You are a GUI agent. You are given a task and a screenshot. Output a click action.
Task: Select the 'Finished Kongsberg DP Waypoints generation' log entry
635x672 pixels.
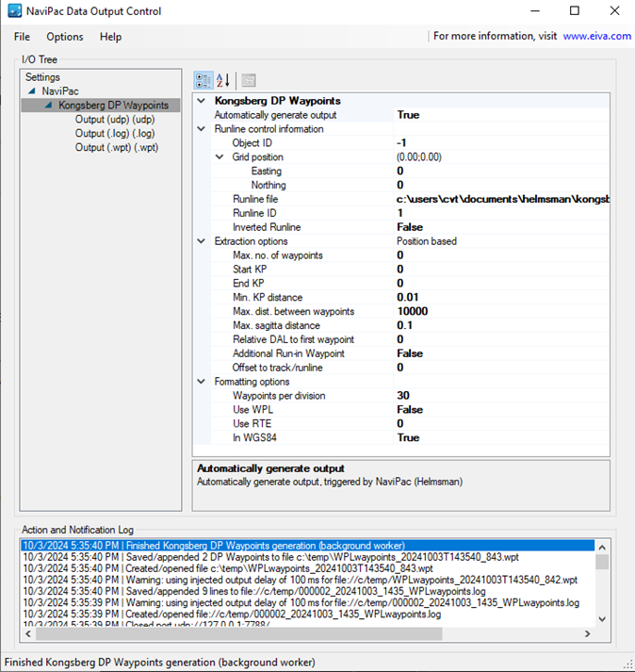308,546
